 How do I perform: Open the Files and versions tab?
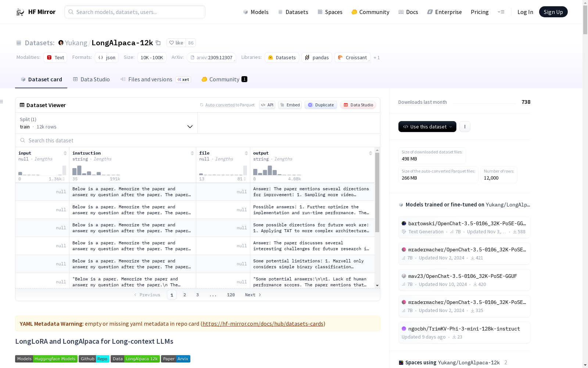(x=155, y=79)
